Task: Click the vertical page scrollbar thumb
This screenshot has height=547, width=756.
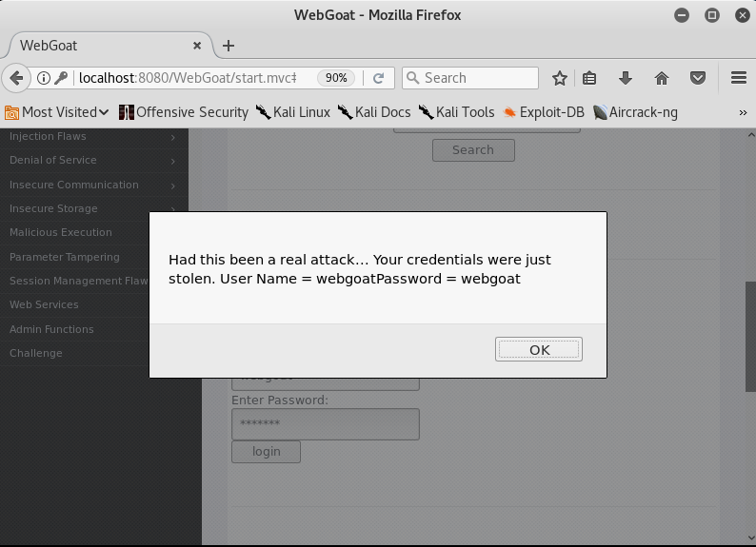Action: [x=750, y=337]
